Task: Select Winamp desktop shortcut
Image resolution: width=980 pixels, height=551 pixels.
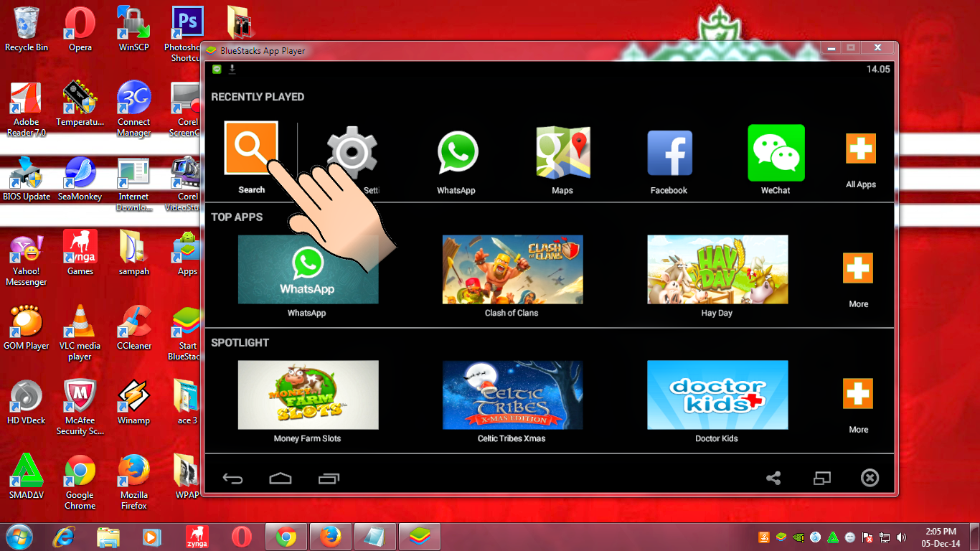Action: [133, 402]
